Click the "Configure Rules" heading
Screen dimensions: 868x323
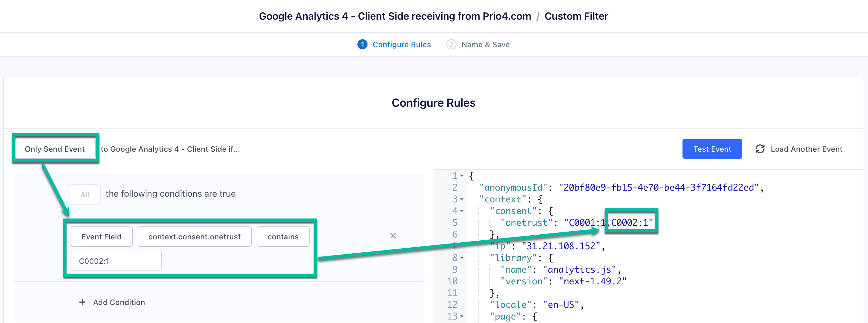click(x=433, y=103)
